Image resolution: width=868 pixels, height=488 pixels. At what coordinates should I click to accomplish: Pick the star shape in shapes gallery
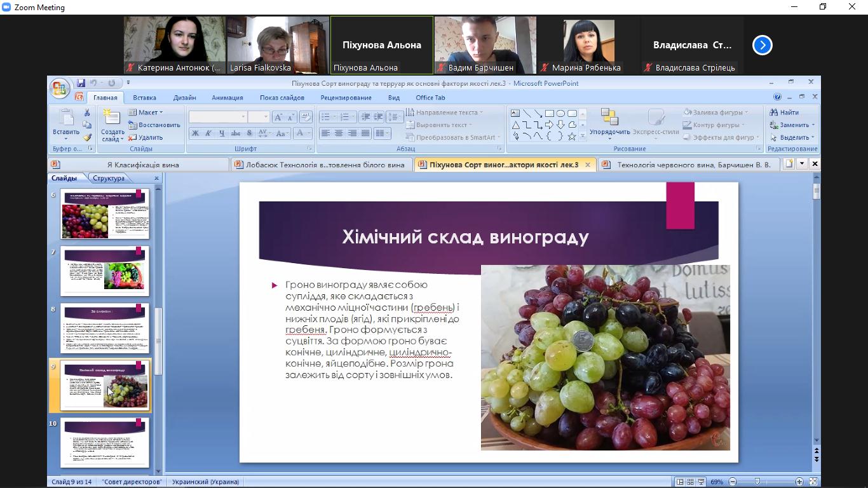click(x=572, y=137)
